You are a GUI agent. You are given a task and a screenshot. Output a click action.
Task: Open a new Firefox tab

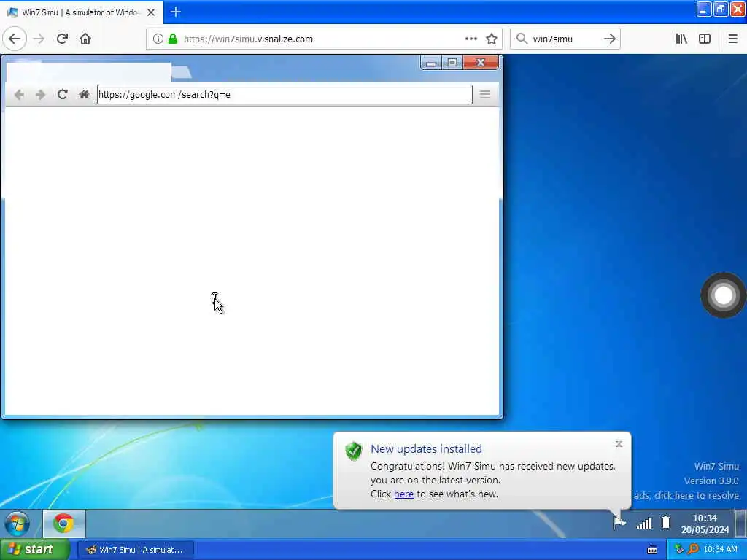(176, 12)
